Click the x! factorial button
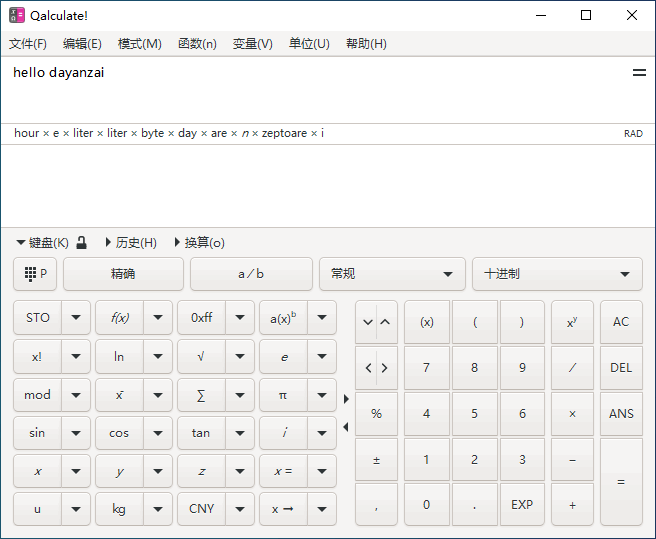Image resolution: width=656 pixels, height=539 pixels. pos(38,357)
